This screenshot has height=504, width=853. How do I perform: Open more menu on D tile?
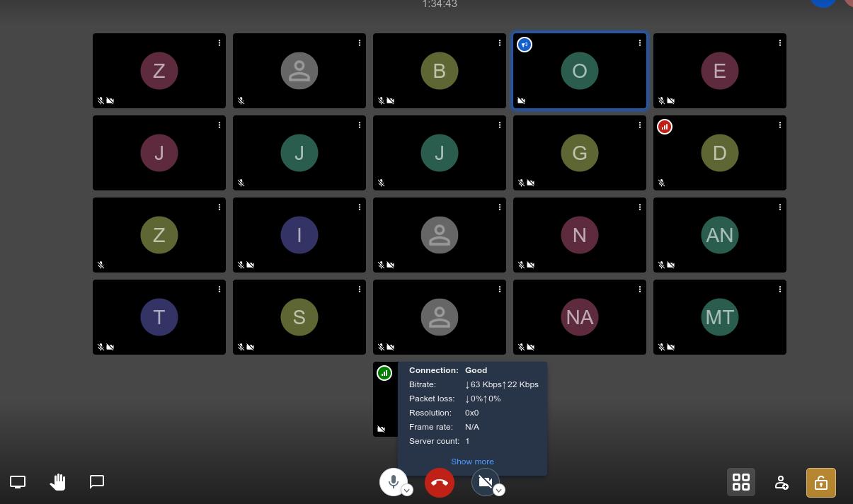tap(780, 125)
